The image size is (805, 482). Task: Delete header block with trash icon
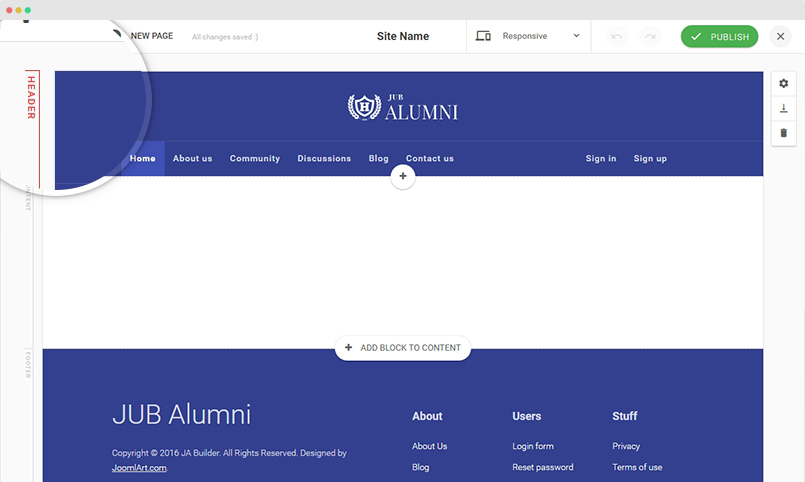coord(784,133)
